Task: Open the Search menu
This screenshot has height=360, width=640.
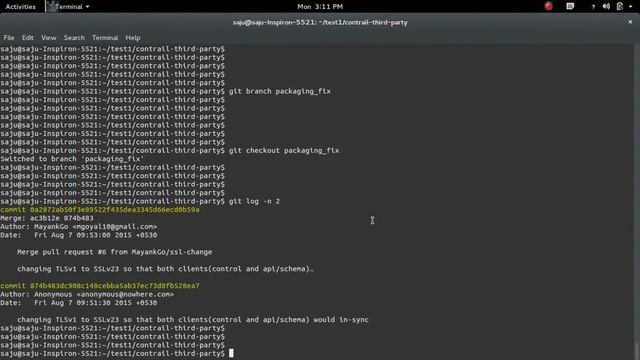Action: tap(74, 38)
